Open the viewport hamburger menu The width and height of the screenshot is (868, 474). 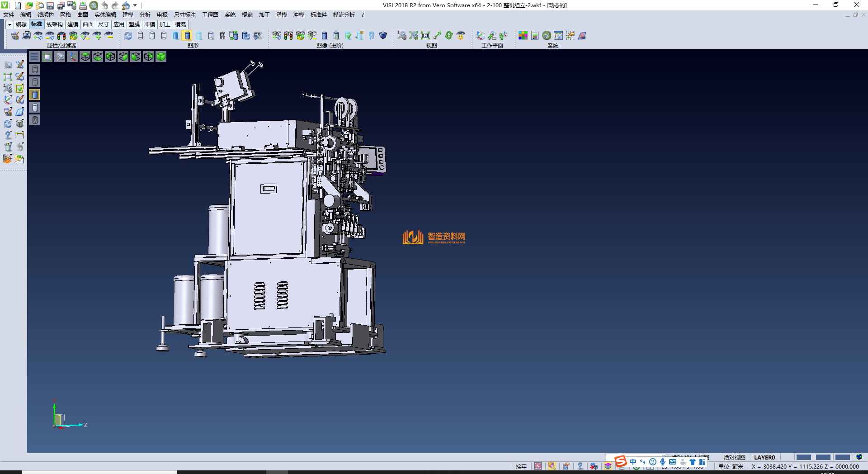[x=34, y=57]
